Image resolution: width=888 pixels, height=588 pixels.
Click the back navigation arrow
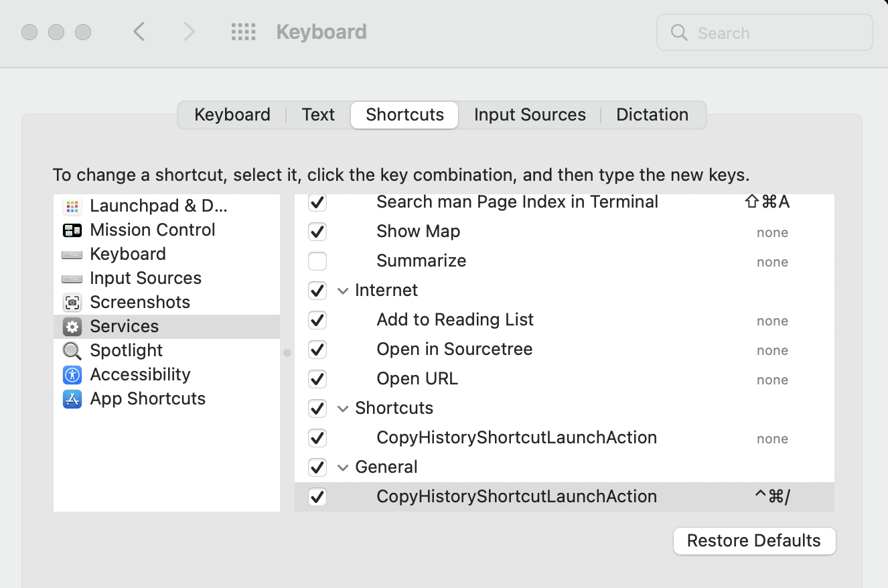[x=139, y=31]
